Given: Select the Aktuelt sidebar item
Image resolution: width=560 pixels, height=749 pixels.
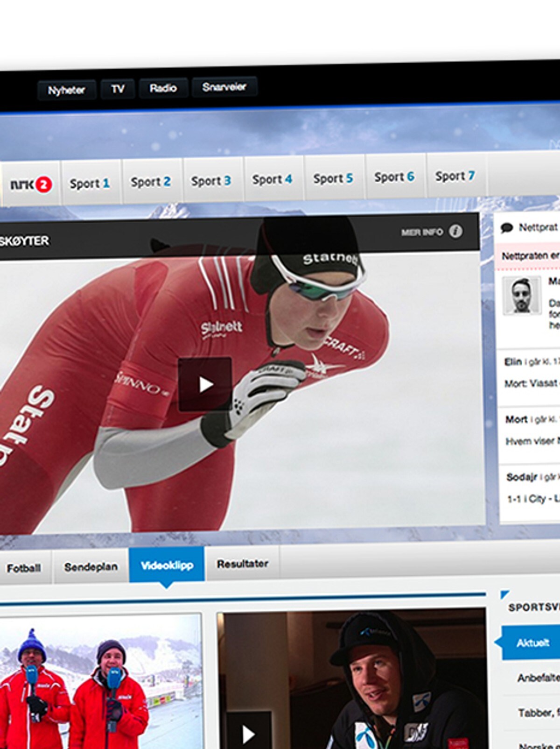Looking at the screenshot, I should [532, 643].
